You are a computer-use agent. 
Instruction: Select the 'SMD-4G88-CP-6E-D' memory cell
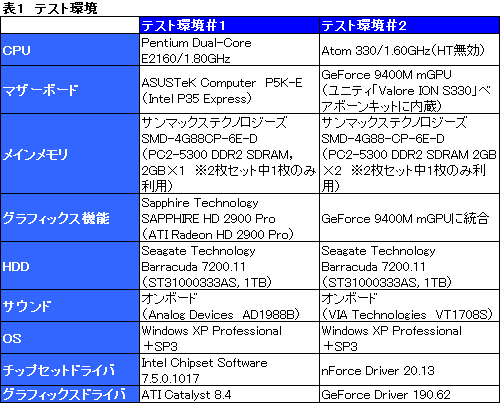pos(409,154)
